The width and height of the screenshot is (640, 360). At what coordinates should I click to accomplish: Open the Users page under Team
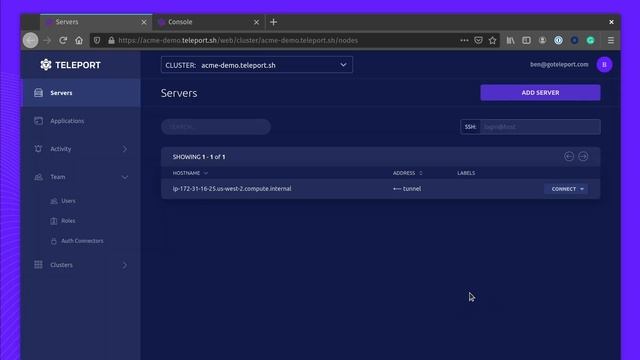[x=68, y=201]
